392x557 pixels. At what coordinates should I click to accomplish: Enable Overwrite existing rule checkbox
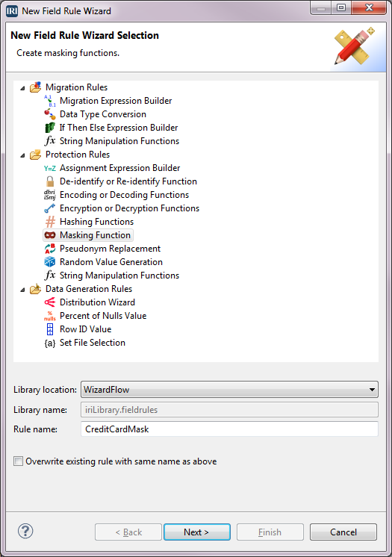(x=18, y=461)
